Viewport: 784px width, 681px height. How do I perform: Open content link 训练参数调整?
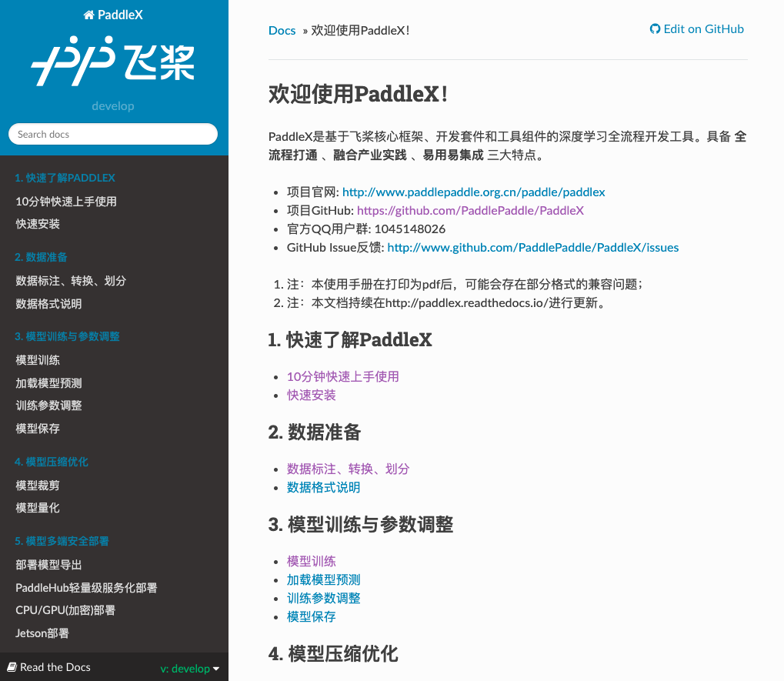click(x=323, y=599)
